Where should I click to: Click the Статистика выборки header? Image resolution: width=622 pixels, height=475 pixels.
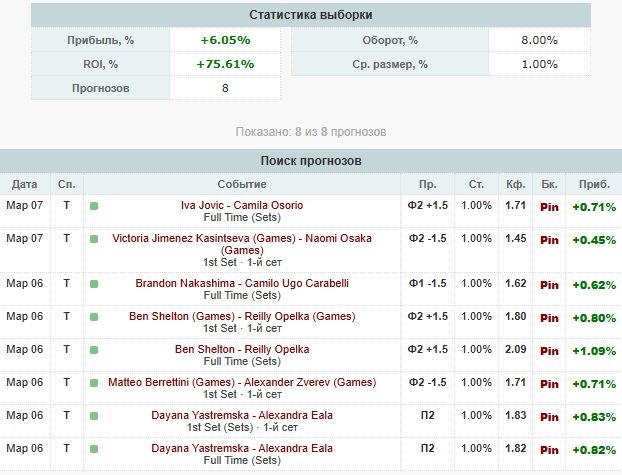pos(311,14)
